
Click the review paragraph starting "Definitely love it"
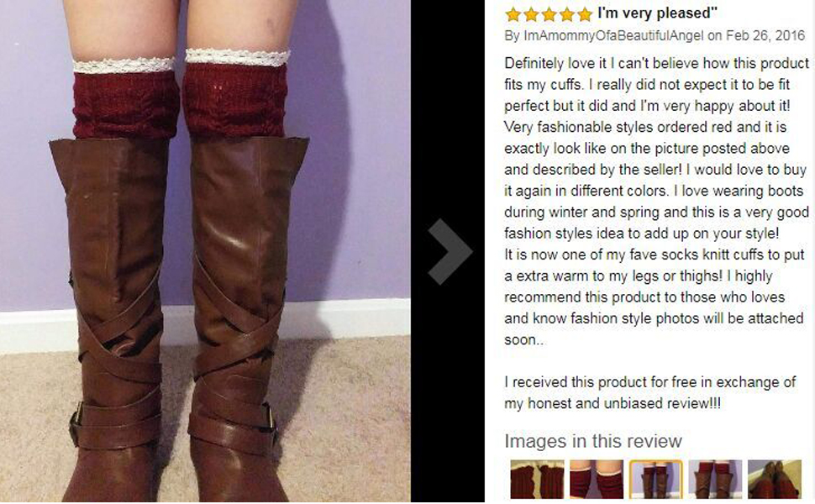pos(656,201)
